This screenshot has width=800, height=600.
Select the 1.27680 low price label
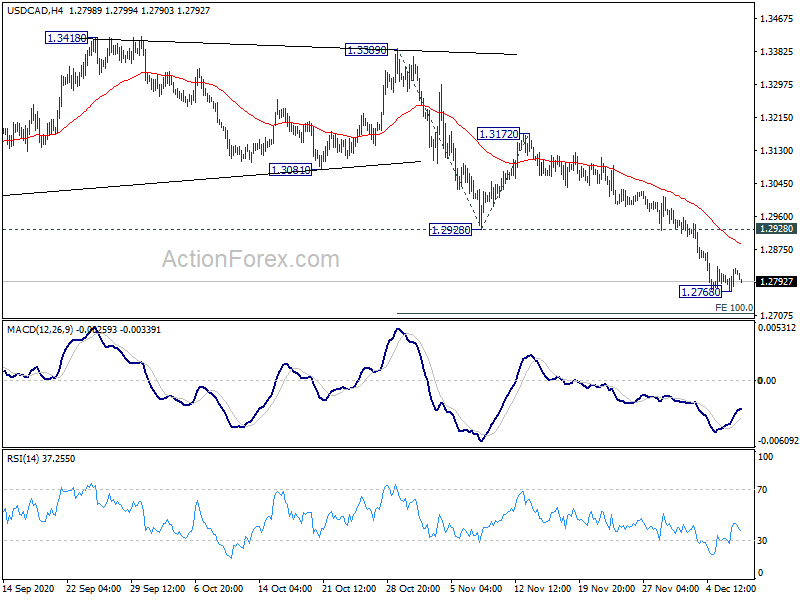(701, 292)
